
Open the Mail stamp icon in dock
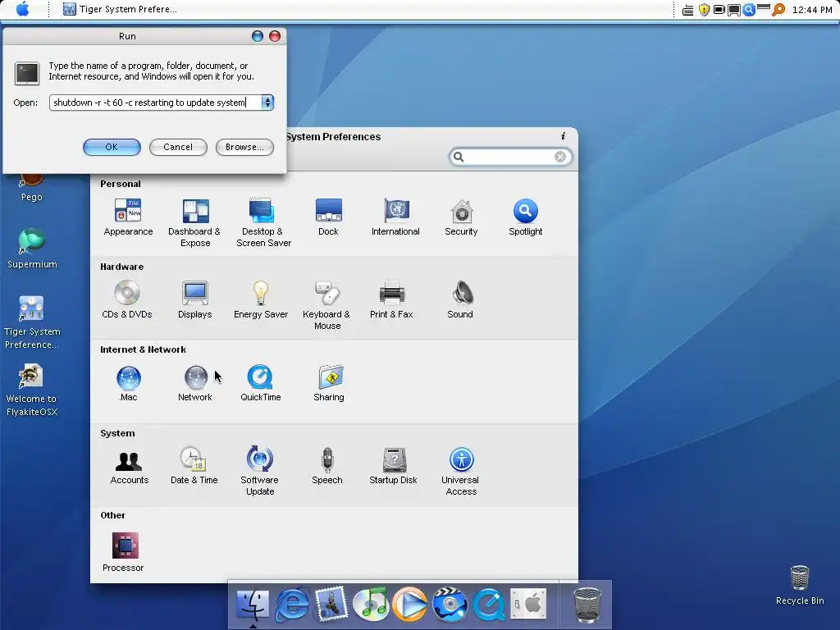point(331,605)
